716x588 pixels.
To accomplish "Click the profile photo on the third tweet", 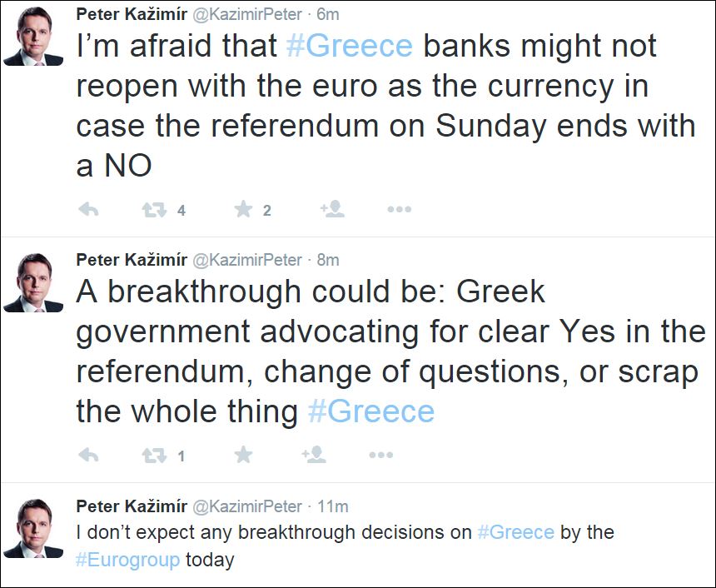I will coord(33,528).
